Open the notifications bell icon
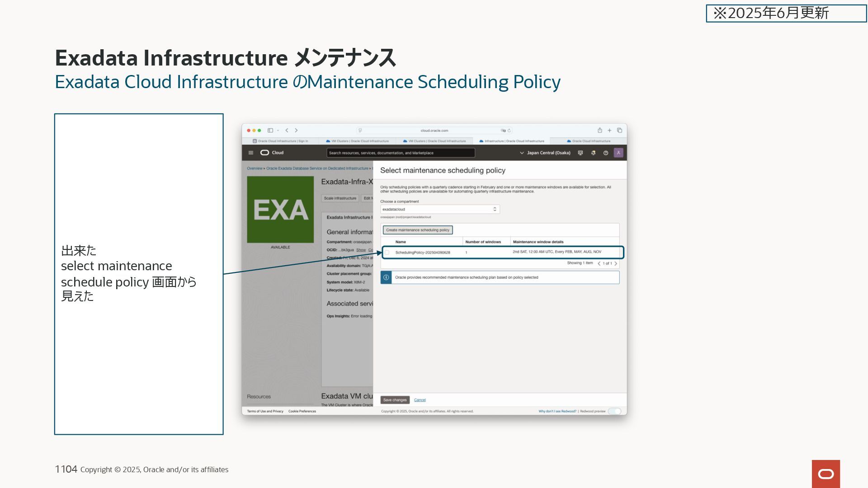The image size is (868, 488). pyautogui.click(x=593, y=153)
